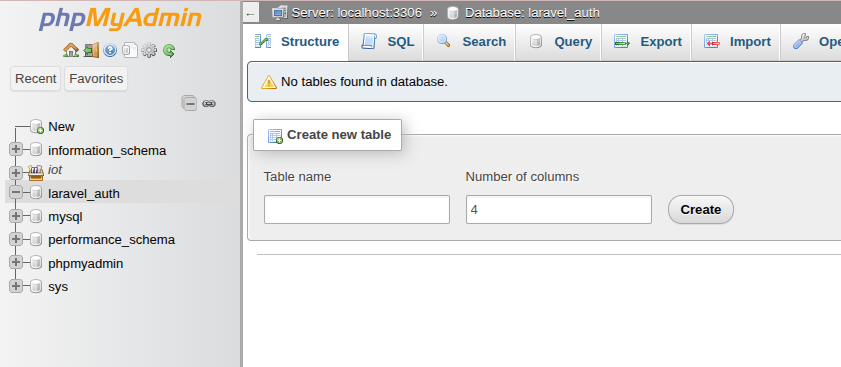
Task: Open the Search tab
Action: coord(470,42)
